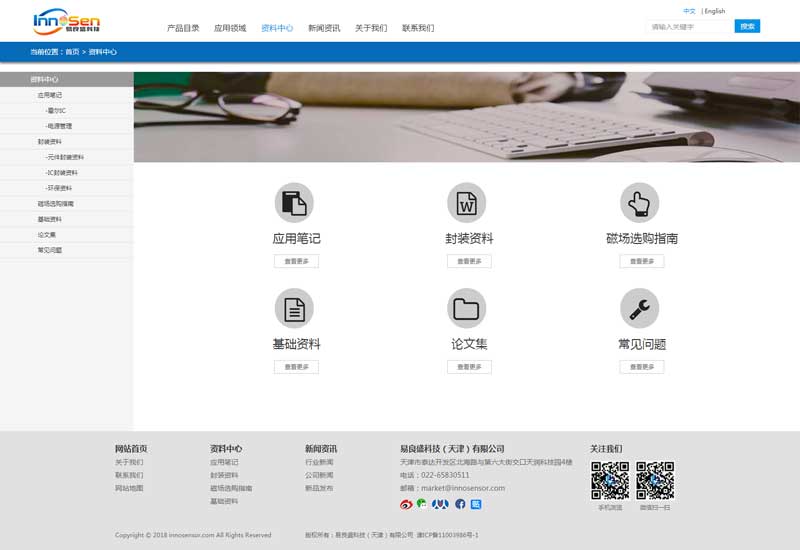Click 查看更多 under 应用笔记
800x550 pixels.
[296, 261]
